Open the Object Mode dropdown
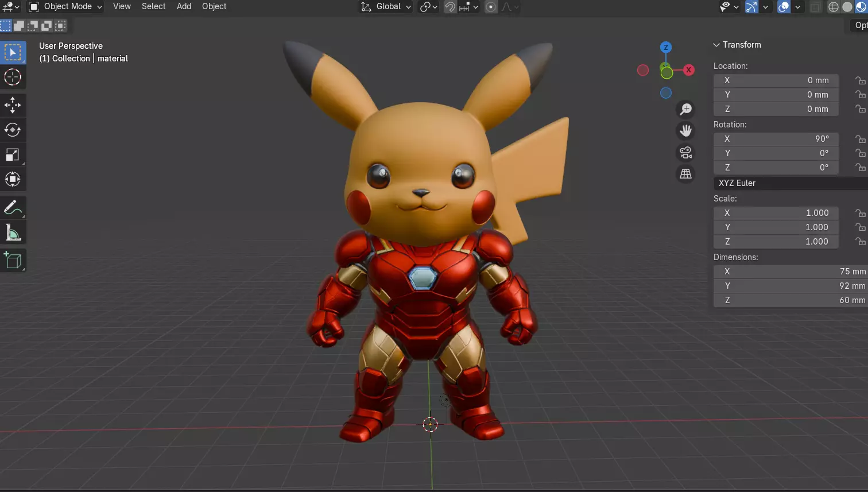The image size is (868, 492). click(x=65, y=7)
